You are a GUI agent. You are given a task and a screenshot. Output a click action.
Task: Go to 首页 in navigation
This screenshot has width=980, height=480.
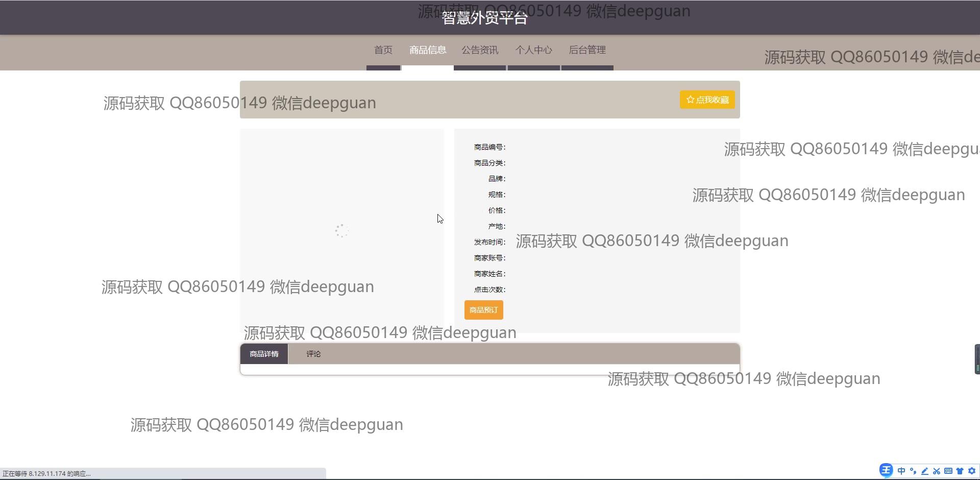(383, 50)
